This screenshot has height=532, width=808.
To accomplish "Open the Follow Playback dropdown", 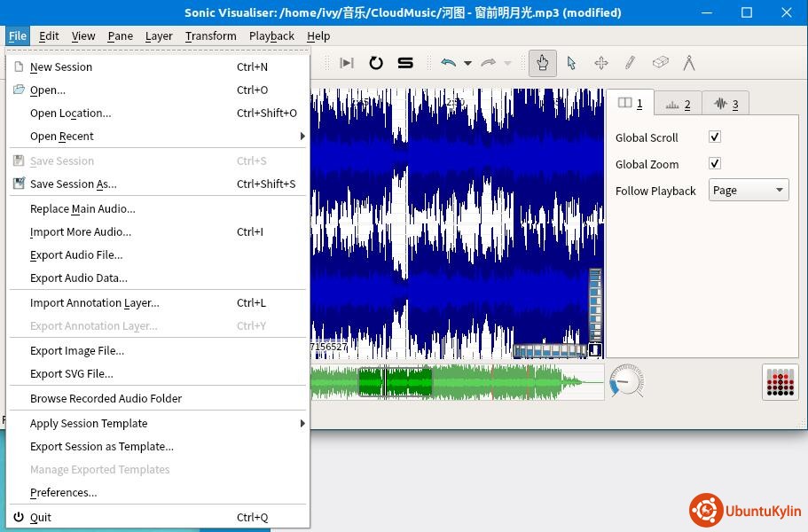I will coord(749,191).
